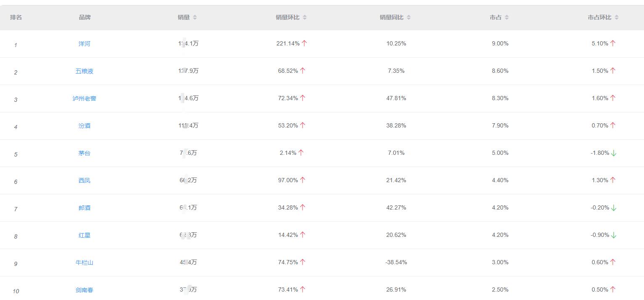Go to 茅台 brand page

click(x=84, y=153)
